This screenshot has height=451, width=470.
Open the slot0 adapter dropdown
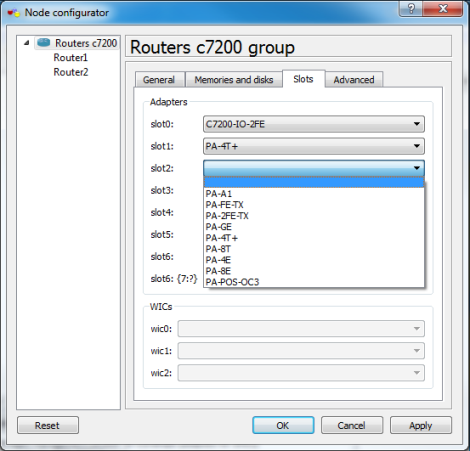(x=314, y=124)
